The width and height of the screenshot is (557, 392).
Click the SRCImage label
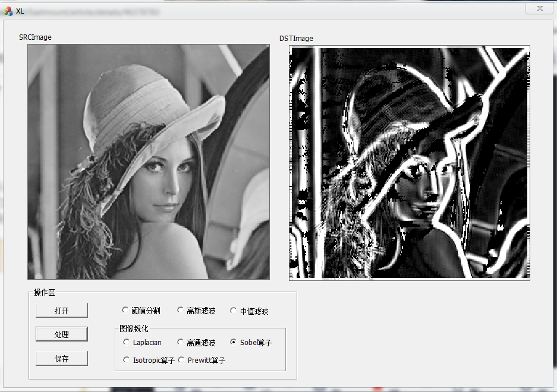[x=36, y=37]
